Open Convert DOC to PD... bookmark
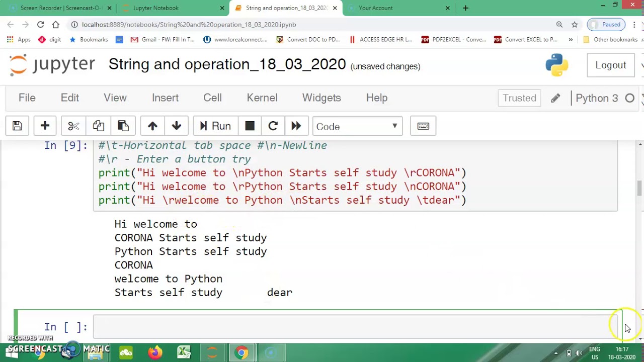The height and width of the screenshot is (362, 644). 308,39
